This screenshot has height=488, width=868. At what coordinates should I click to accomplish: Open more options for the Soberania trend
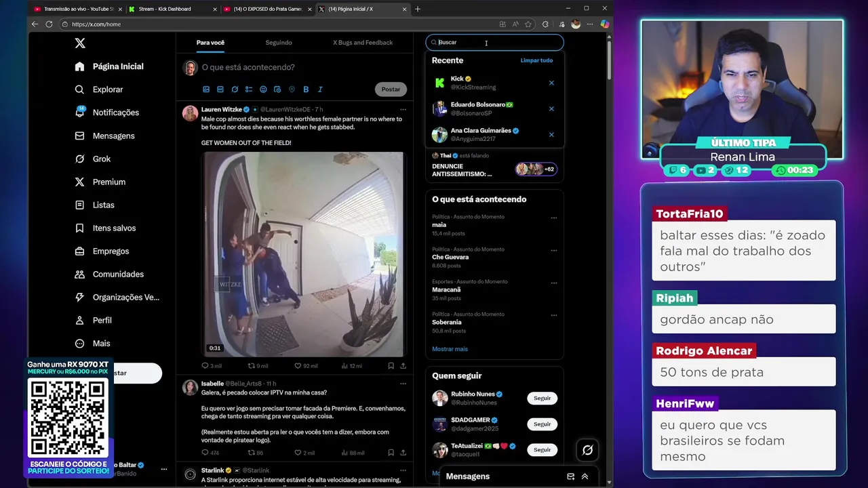pyautogui.click(x=553, y=316)
